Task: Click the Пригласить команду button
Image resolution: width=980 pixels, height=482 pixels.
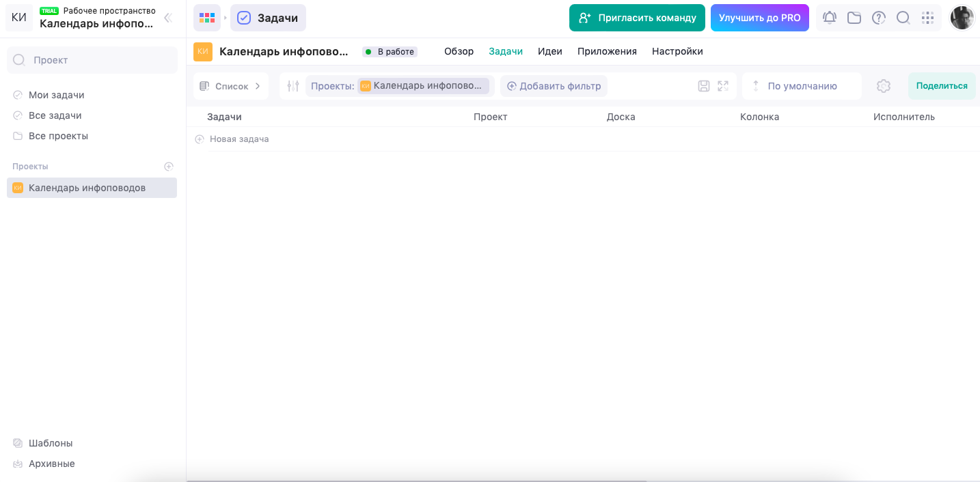Action: [637, 18]
